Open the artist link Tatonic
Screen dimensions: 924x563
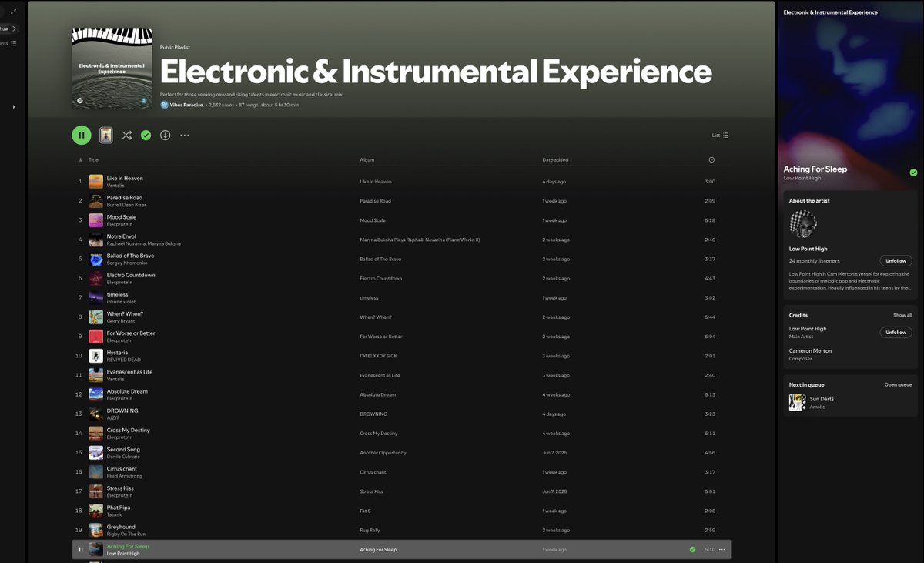click(115, 514)
